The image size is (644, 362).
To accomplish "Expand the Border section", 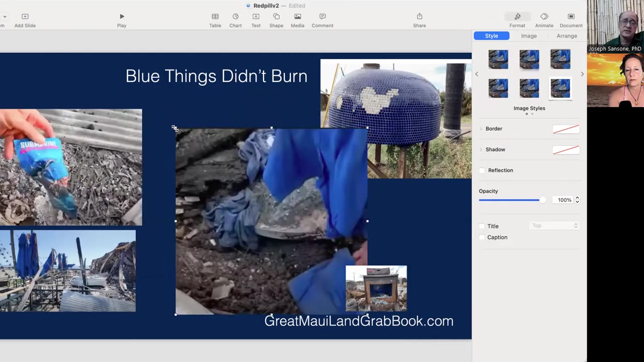I will 480,129.
